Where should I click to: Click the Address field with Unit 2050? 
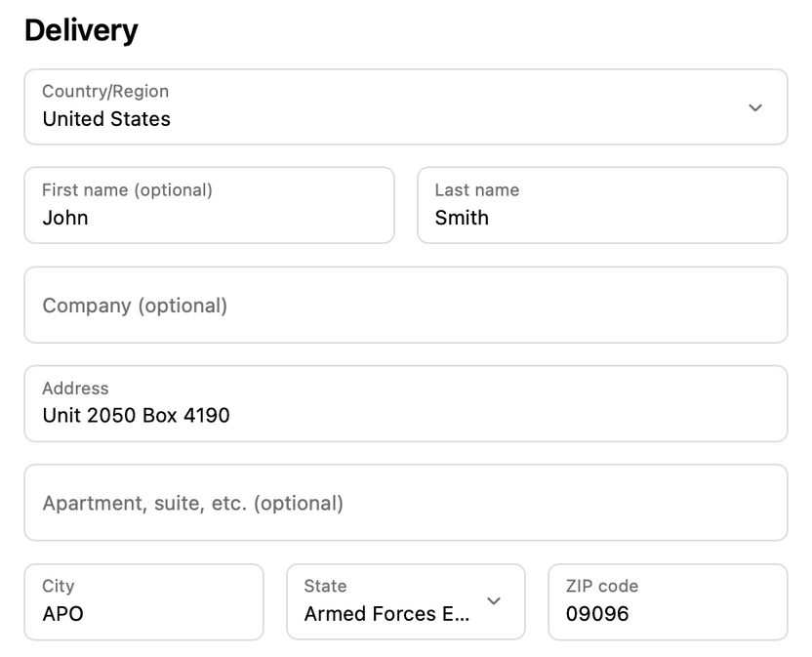(x=405, y=403)
